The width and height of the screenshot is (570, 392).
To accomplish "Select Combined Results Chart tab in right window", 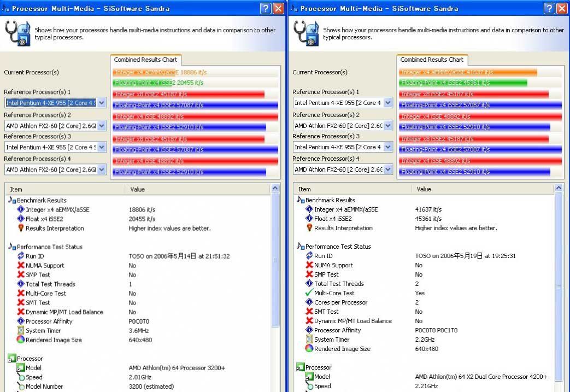I will pos(432,60).
